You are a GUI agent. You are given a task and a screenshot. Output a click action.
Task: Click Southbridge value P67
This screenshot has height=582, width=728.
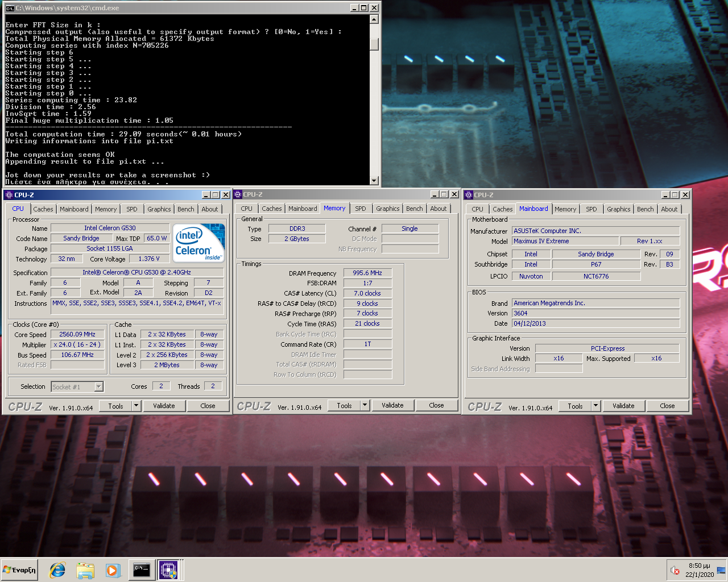pyautogui.click(x=596, y=264)
